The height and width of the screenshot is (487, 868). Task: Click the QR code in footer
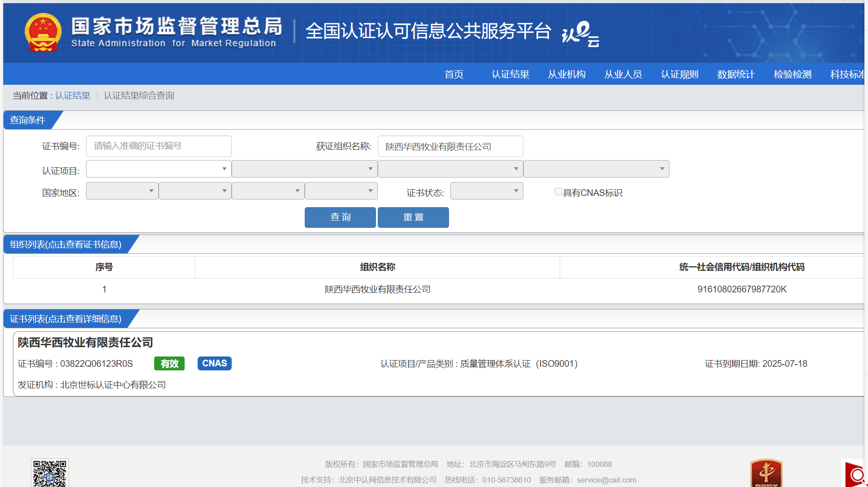coord(49,473)
